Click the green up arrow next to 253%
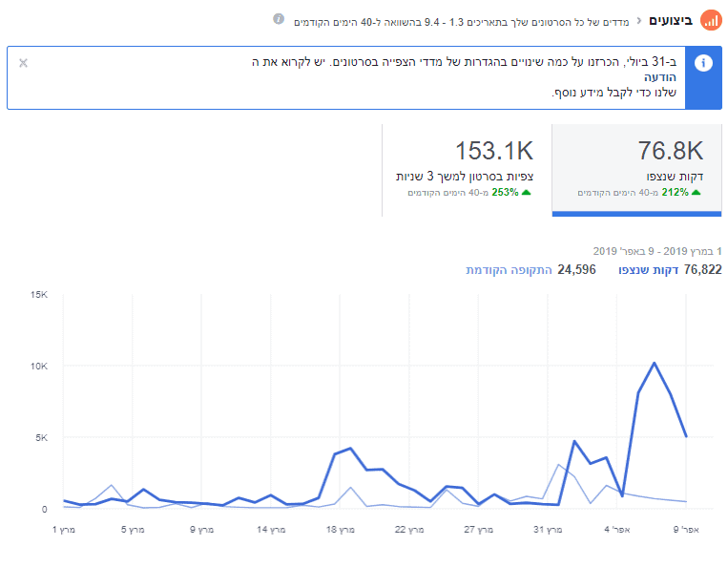Image resolution: width=728 pixels, height=567 pixels. (x=527, y=192)
